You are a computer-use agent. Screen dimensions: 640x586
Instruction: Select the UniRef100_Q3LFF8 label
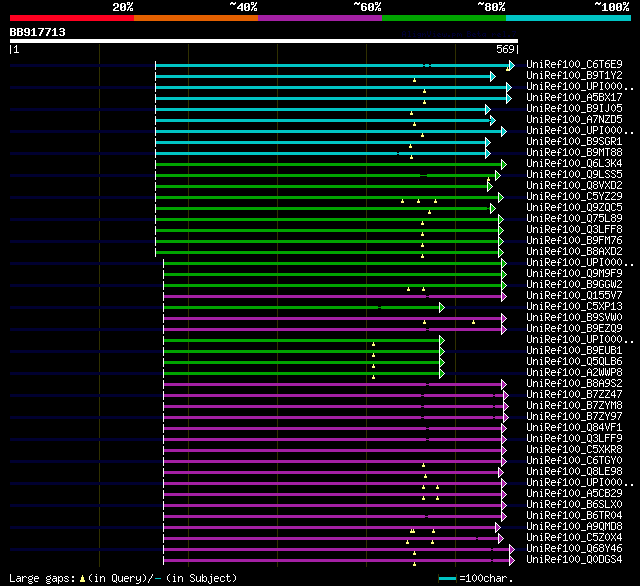tap(574, 230)
